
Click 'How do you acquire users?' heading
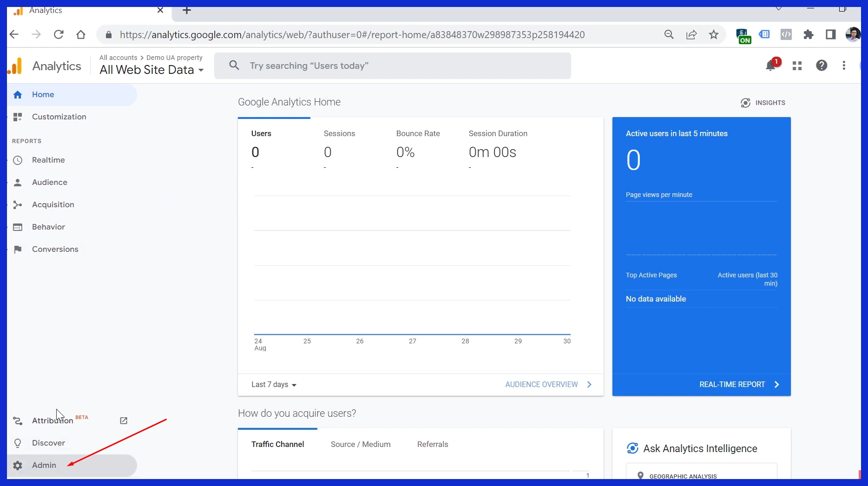(x=297, y=414)
